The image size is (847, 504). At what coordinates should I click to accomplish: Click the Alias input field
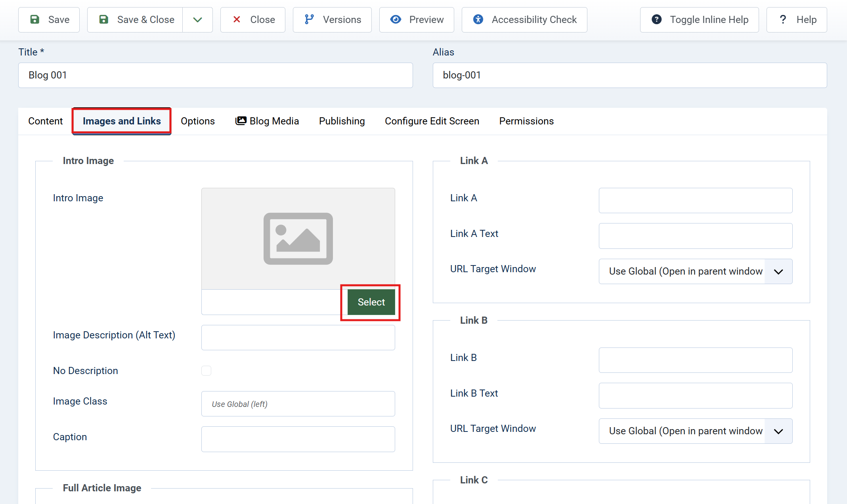629,75
